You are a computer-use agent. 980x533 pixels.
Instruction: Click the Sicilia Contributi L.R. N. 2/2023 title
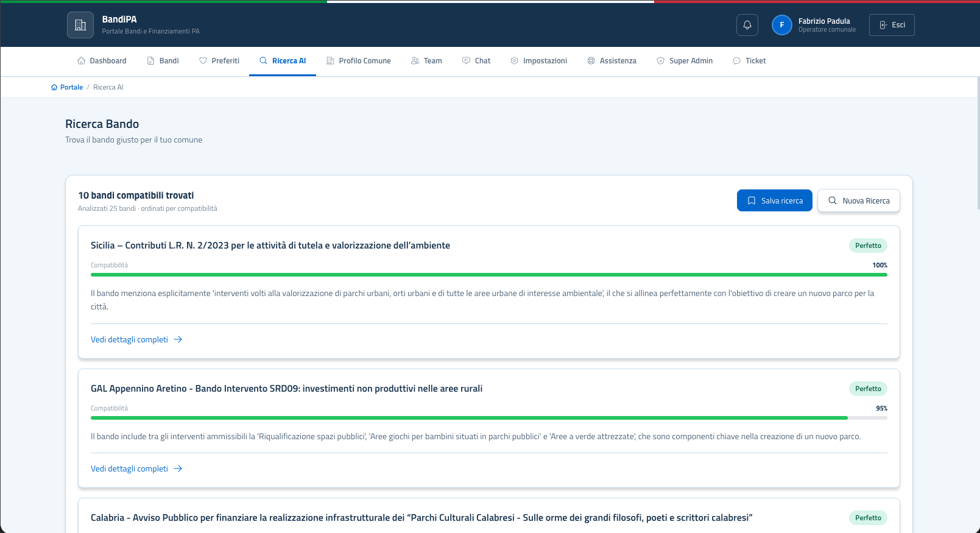click(x=270, y=245)
